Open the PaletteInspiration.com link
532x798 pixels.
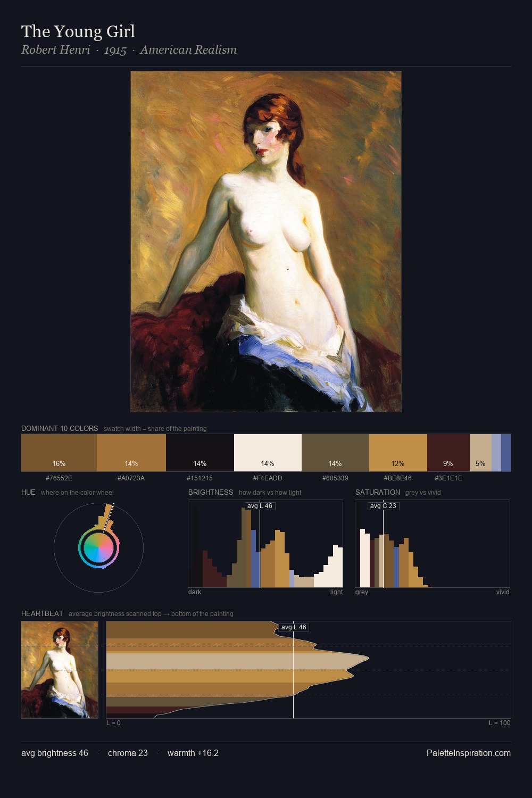pyautogui.click(x=469, y=753)
